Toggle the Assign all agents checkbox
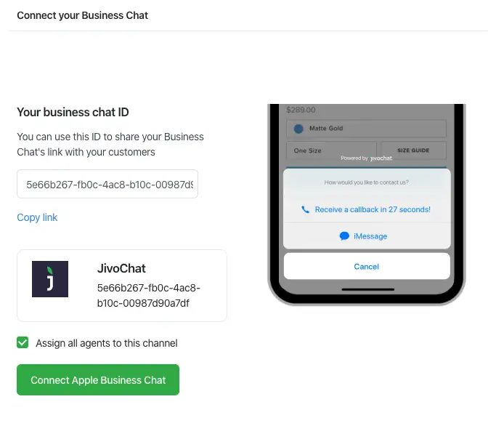504x439 pixels. 23,343
